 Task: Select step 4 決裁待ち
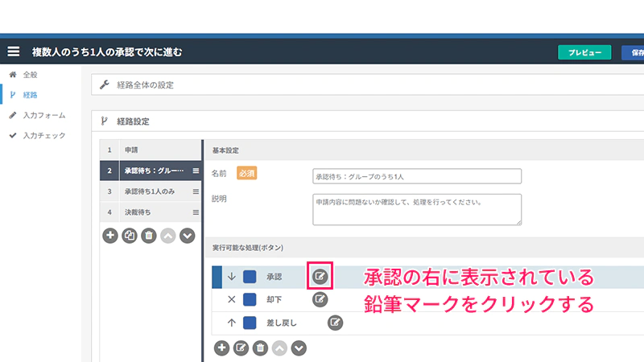click(x=151, y=212)
